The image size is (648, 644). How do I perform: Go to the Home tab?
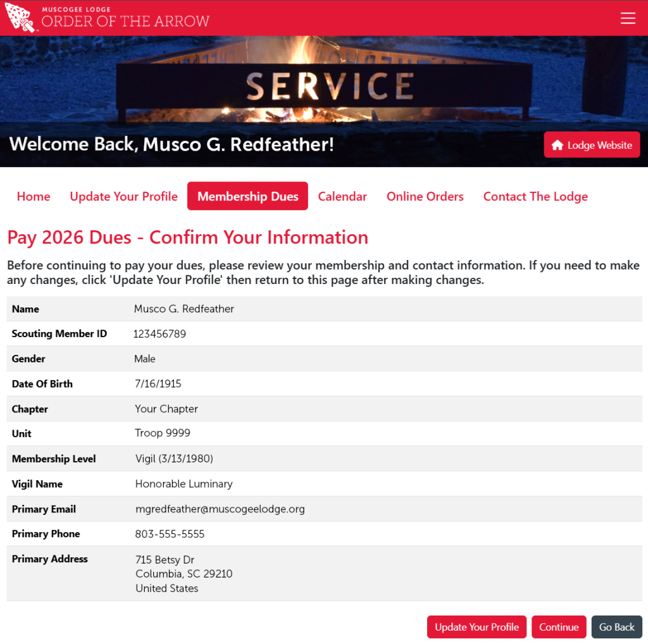tap(34, 196)
